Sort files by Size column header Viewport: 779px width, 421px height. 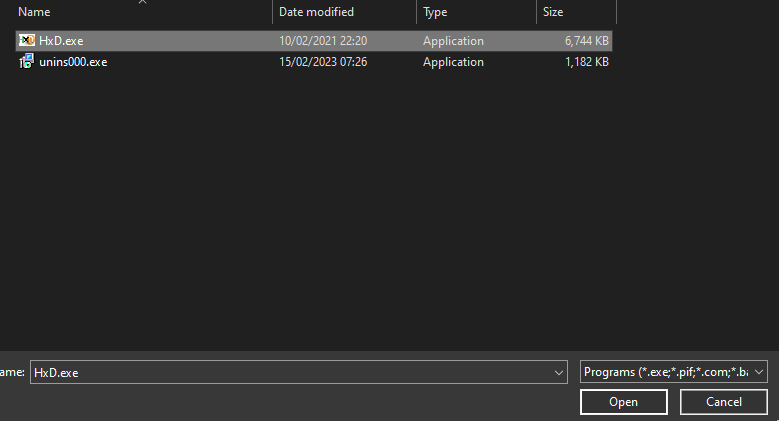[x=553, y=12]
